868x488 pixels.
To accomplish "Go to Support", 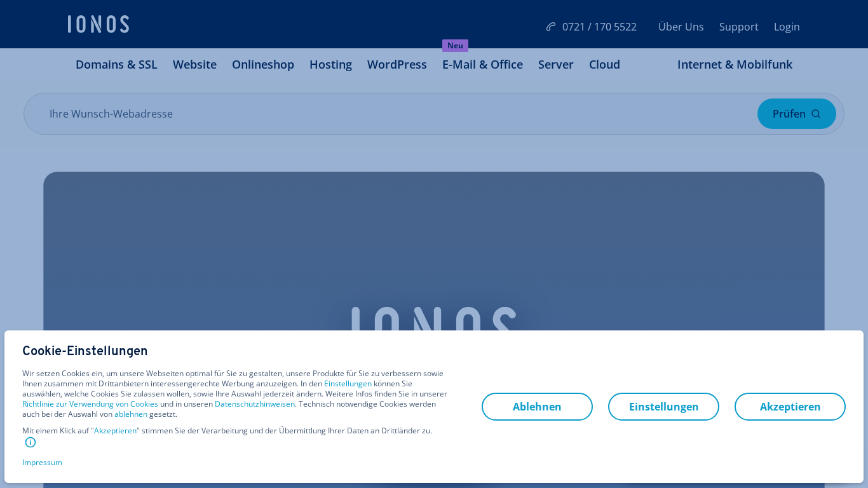I will coord(739,27).
